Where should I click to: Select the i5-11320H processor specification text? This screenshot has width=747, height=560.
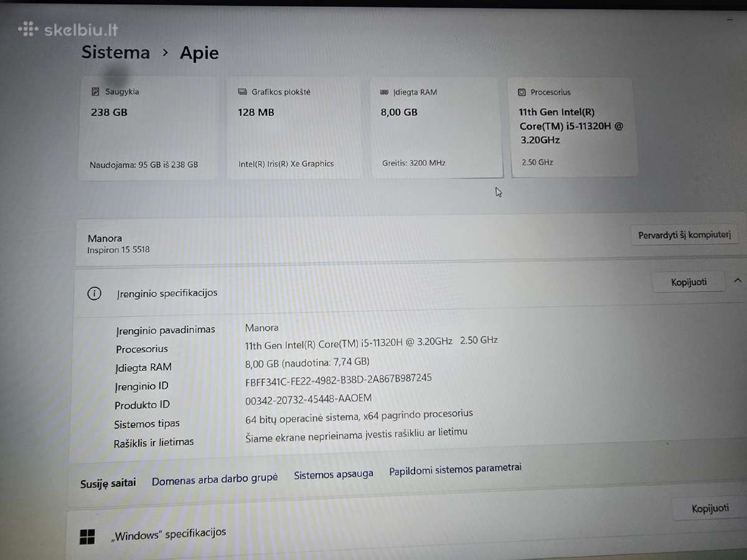point(372,342)
